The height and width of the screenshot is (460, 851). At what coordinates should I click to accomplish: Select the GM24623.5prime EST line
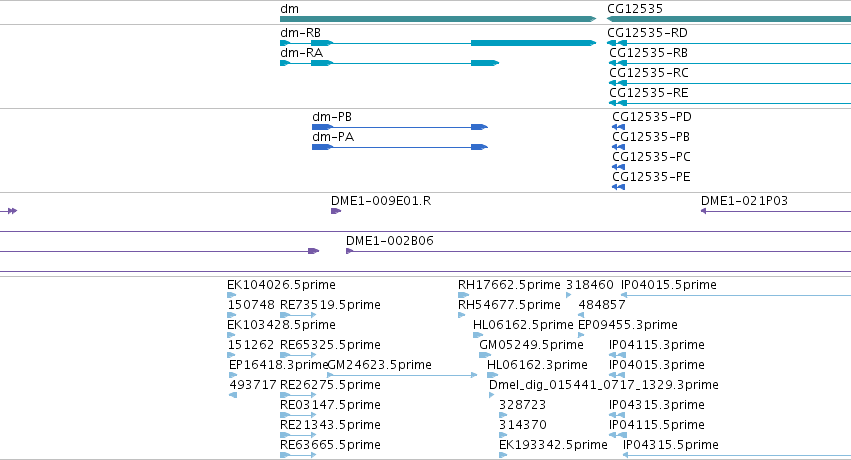pos(402,375)
